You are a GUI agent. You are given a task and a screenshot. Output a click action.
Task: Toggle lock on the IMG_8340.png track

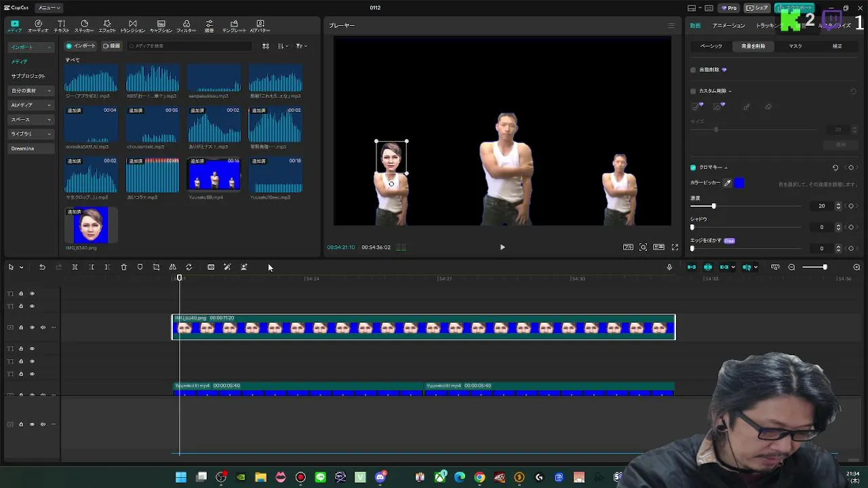(x=21, y=327)
